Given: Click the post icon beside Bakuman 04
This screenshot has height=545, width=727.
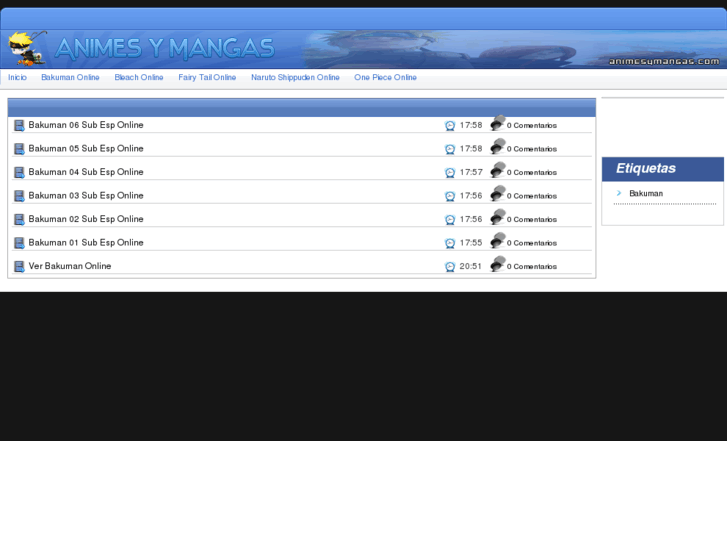Looking at the screenshot, I should pyautogui.click(x=19, y=173).
